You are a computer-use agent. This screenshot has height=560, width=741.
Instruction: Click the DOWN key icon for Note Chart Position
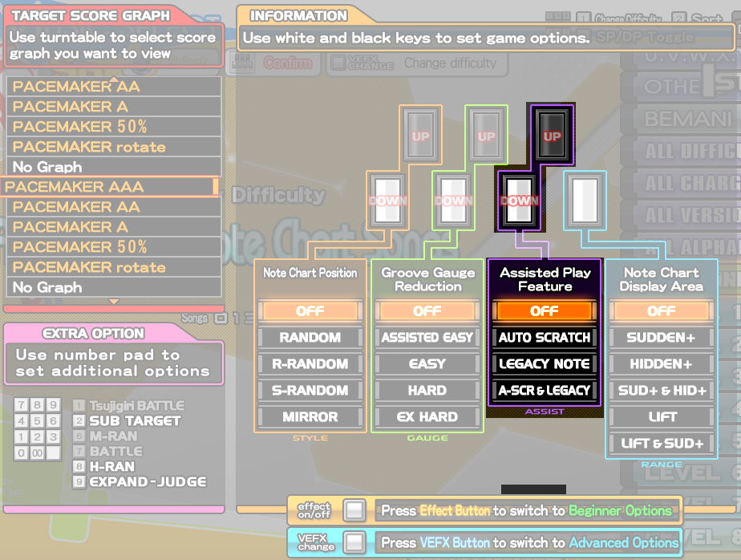click(x=388, y=200)
